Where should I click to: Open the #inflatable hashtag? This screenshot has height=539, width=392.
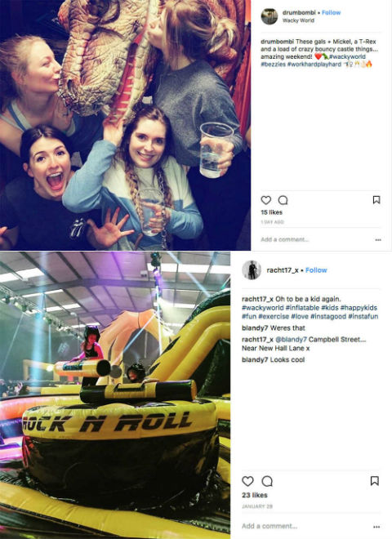pyautogui.click(x=303, y=308)
